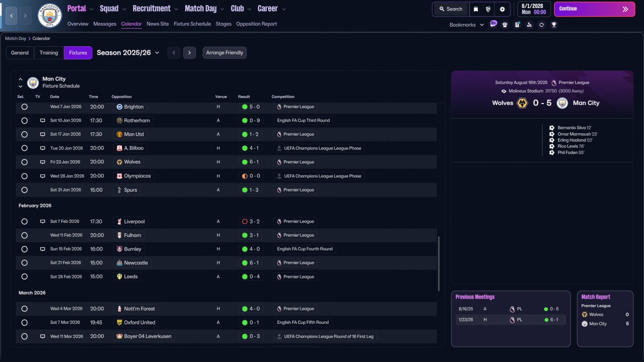Image resolution: width=644 pixels, height=362 pixels.
Task: Expand the Portal menu dropdown
Action: [92, 9]
